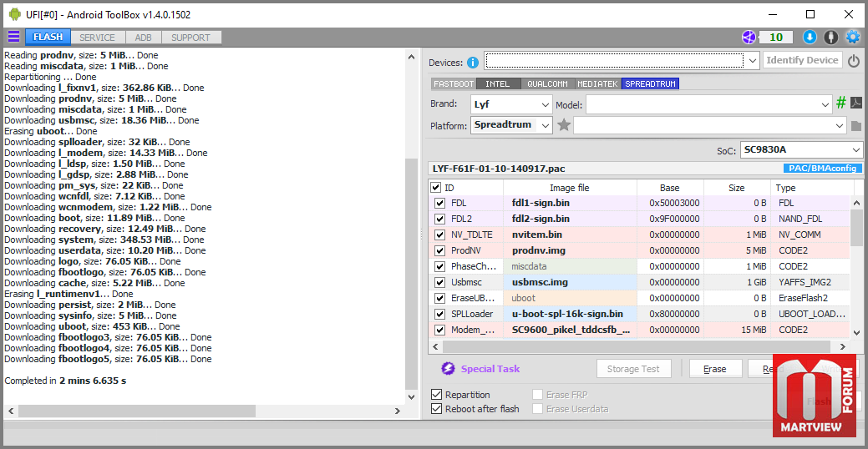Open the Platform dropdown showing Spreadtrum
The height and width of the screenshot is (449, 868).
click(x=511, y=125)
